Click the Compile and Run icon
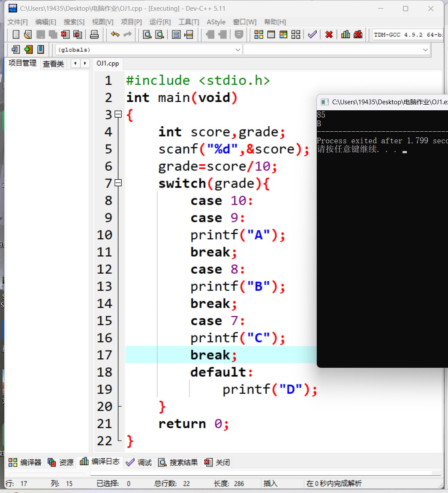Viewport: 448px width, 493px height. [283, 34]
